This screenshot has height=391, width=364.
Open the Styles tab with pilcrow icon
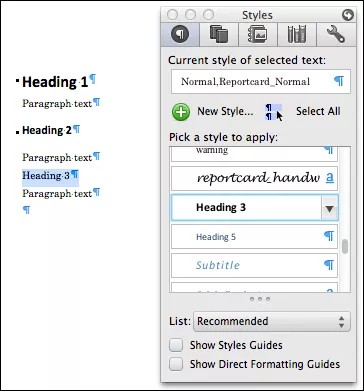click(x=180, y=35)
